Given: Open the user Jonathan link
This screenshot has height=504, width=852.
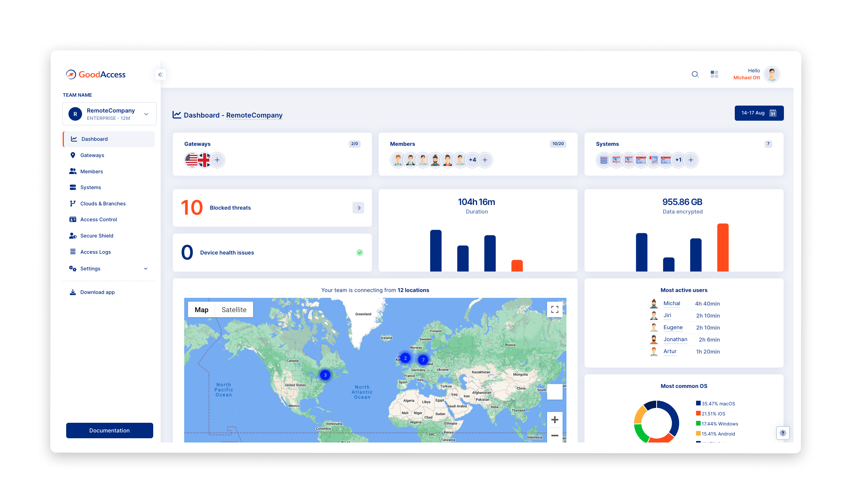Looking at the screenshot, I should click(x=675, y=339).
